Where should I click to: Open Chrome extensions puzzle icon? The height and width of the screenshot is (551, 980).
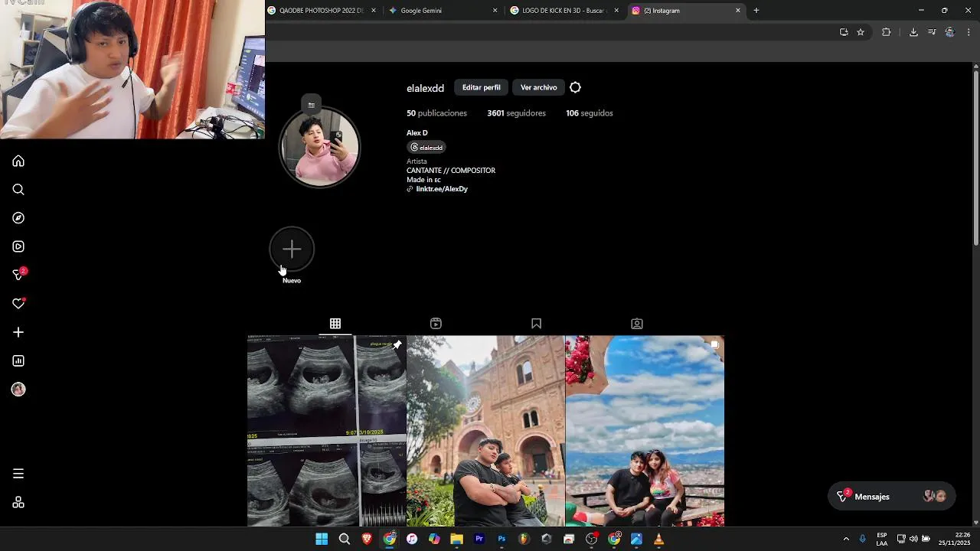tap(886, 32)
